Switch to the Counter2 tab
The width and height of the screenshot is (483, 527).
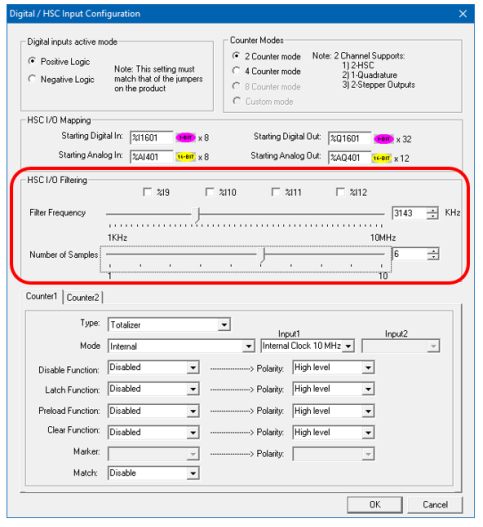coord(83,297)
